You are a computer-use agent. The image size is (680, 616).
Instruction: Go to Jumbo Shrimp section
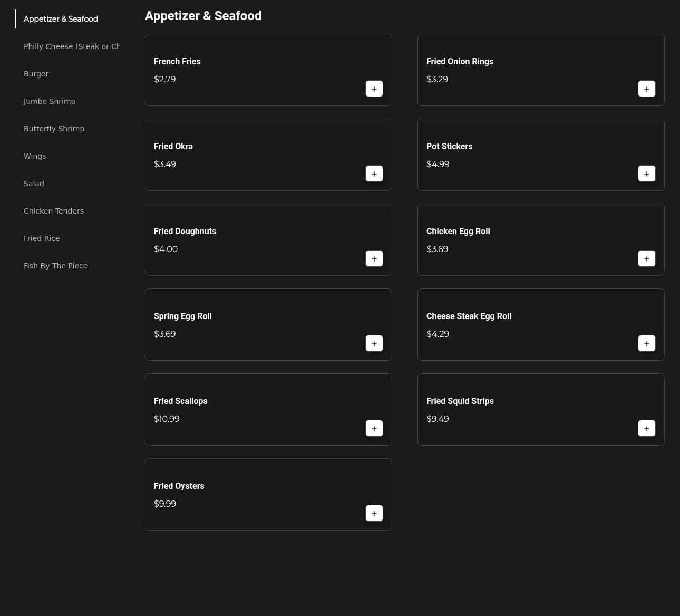[50, 101]
